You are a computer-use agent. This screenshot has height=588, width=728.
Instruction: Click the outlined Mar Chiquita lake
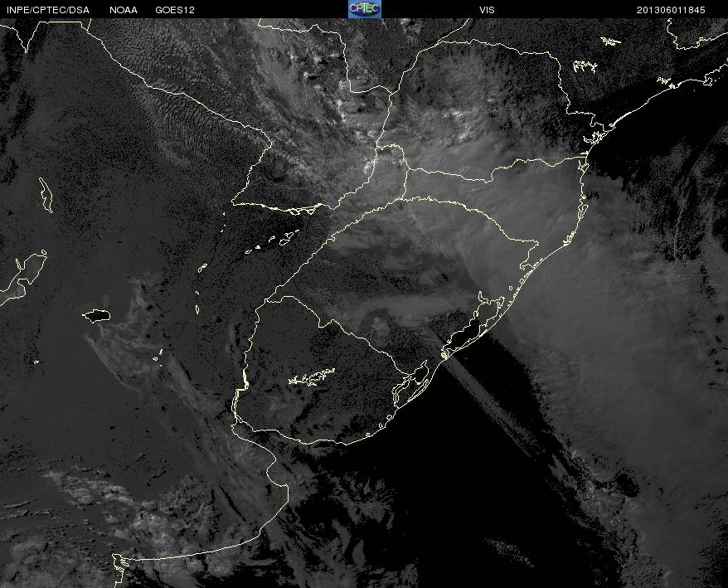96,316
